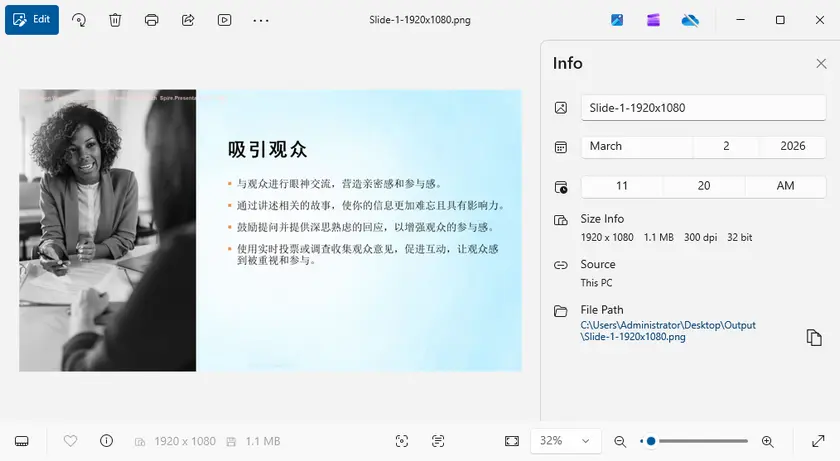Copy the file path with the copy icon

pos(814,337)
